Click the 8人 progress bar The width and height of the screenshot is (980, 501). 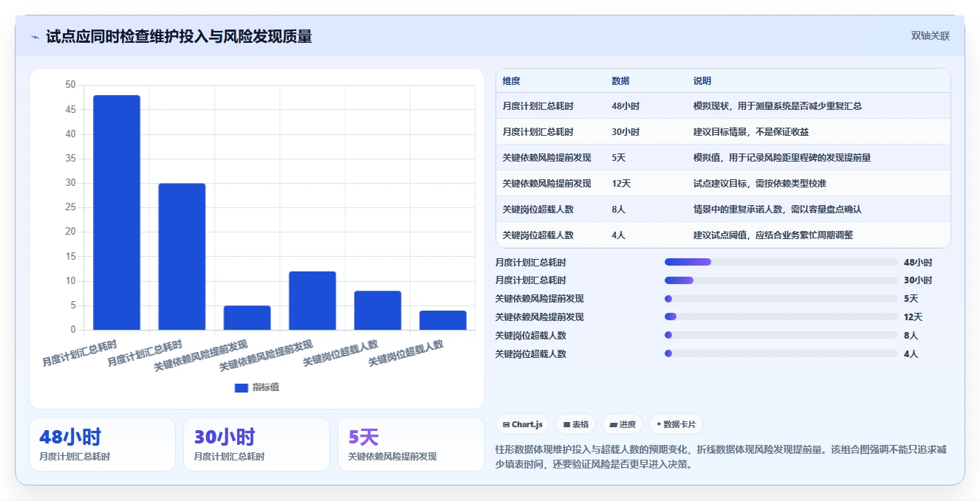click(x=781, y=335)
